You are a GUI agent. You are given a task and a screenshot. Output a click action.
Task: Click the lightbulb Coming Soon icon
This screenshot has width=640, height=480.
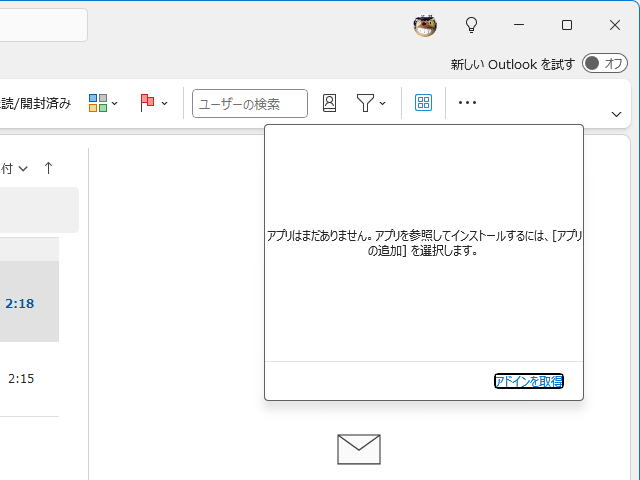(471, 25)
